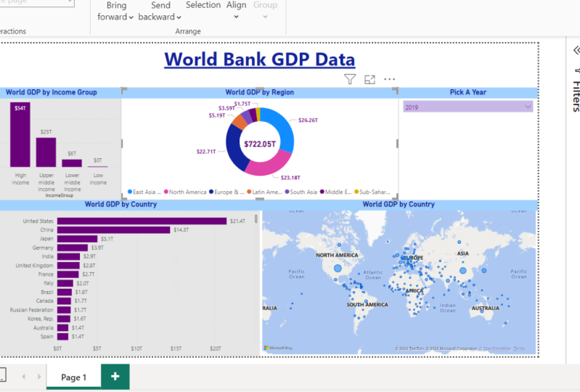Viewport: 580px width, 392px height.
Task: Expand the Filters pane chevron
Action: coord(576,50)
